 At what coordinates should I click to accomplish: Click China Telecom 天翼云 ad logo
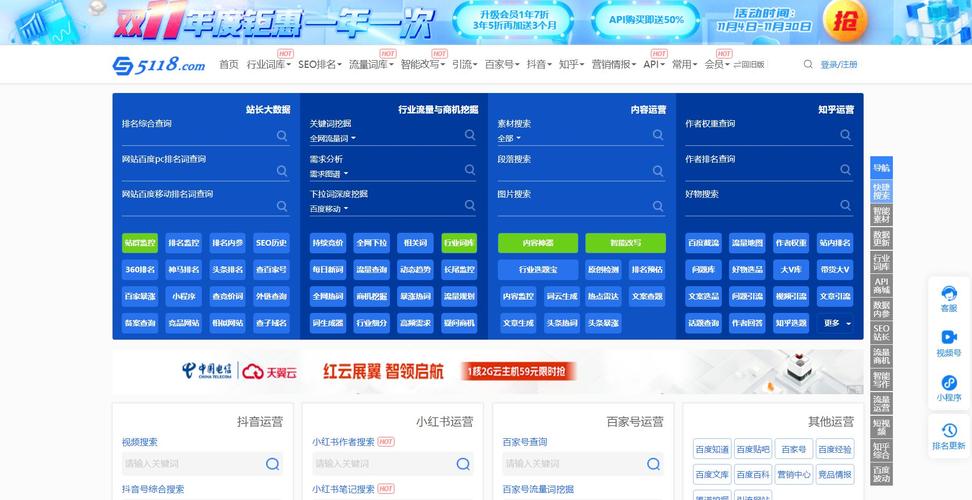pyautogui.click(x=240, y=371)
